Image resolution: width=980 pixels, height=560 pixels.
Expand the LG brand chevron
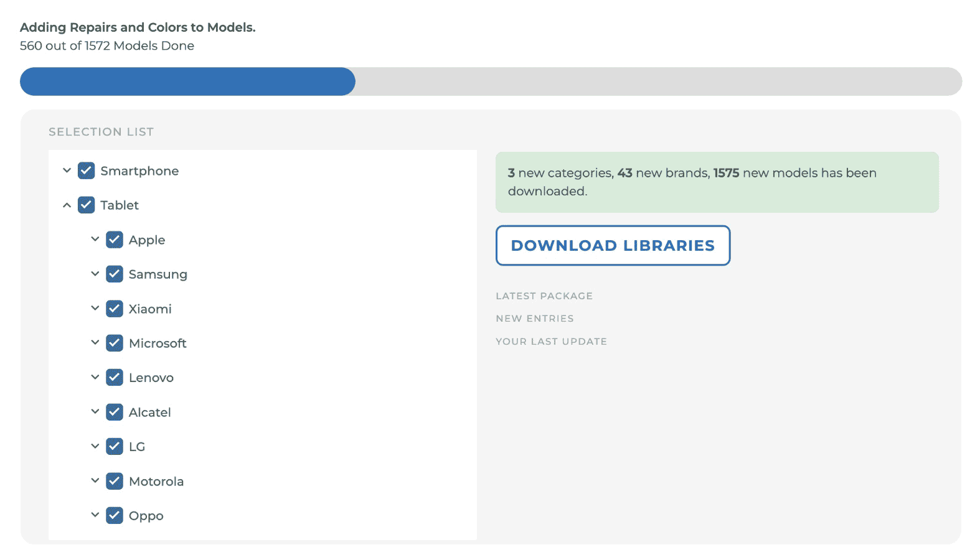[95, 446]
